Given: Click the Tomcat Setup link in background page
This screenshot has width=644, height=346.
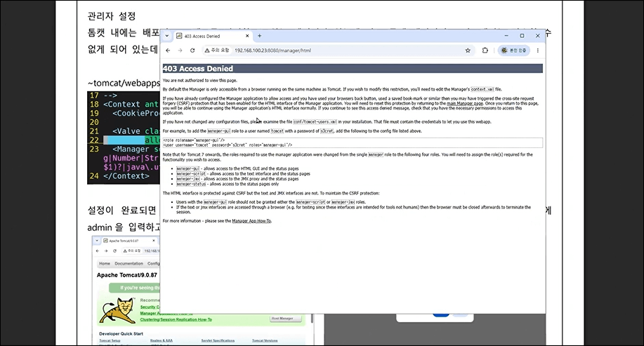Looking at the screenshot, I should click(110, 340).
